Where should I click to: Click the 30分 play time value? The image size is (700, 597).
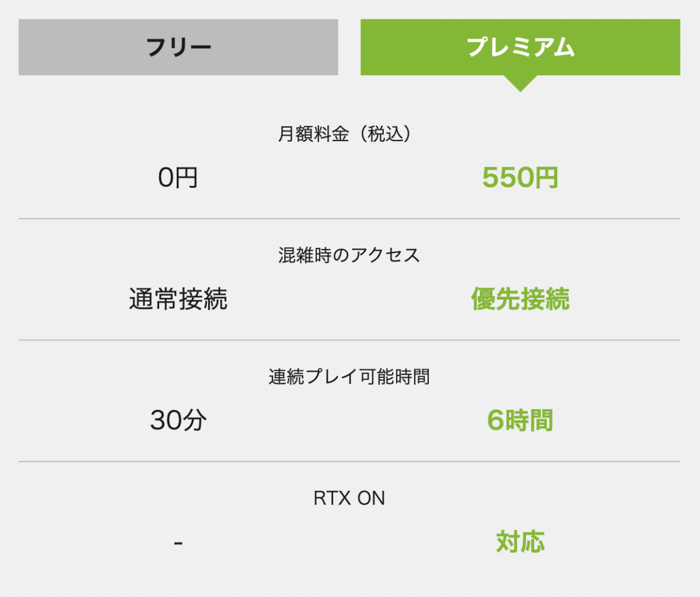coord(178,420)
